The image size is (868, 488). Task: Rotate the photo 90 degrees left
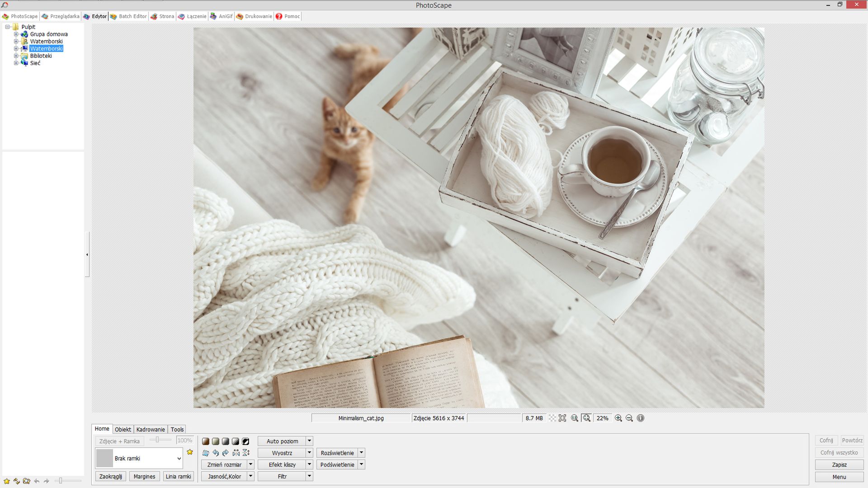coord(216,453)
